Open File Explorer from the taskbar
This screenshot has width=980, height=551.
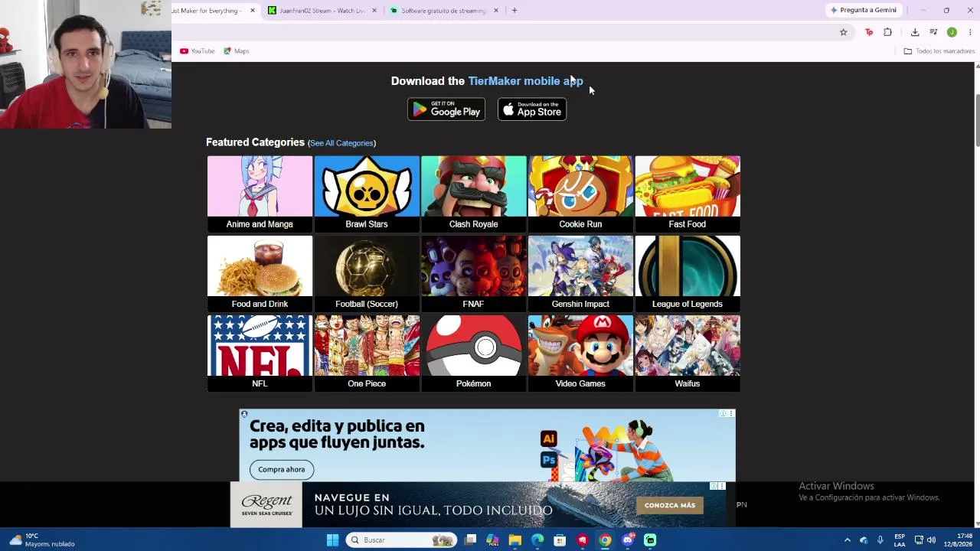coord(515,540)
